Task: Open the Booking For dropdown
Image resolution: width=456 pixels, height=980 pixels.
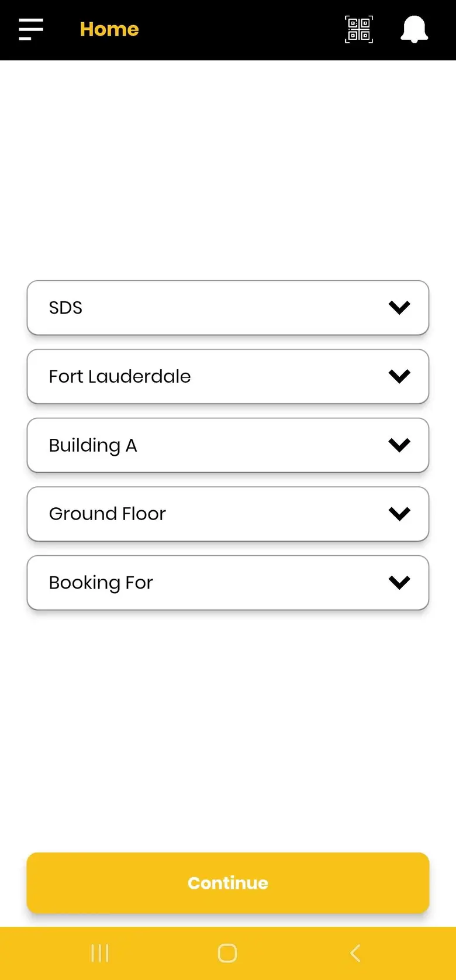Action: click(228, 583)
